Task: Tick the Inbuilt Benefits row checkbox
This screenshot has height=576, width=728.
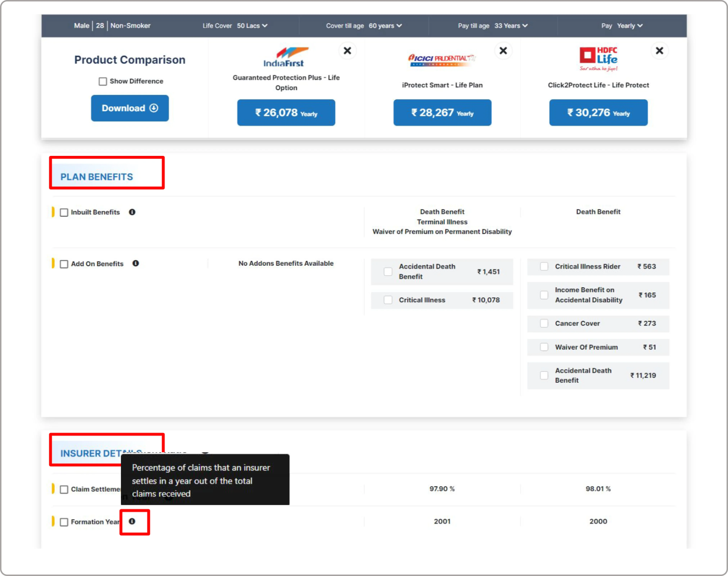Action: pos(64,212)
